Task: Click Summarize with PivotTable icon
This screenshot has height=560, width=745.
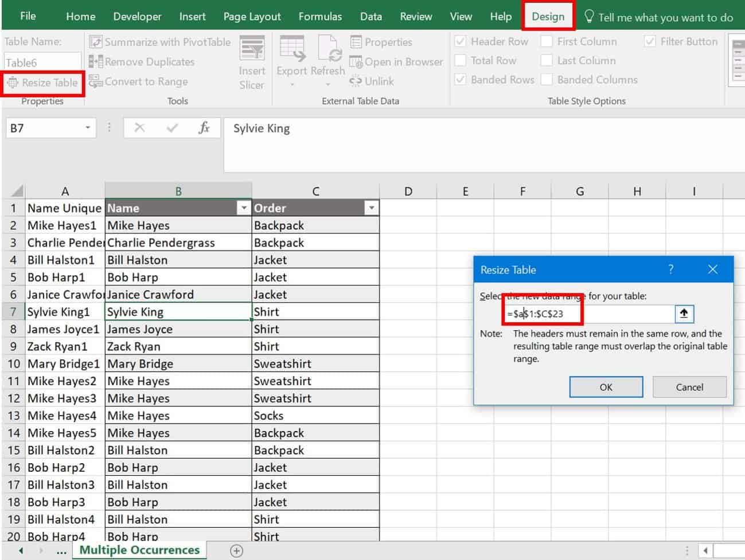Action: [x=96, y=42]
